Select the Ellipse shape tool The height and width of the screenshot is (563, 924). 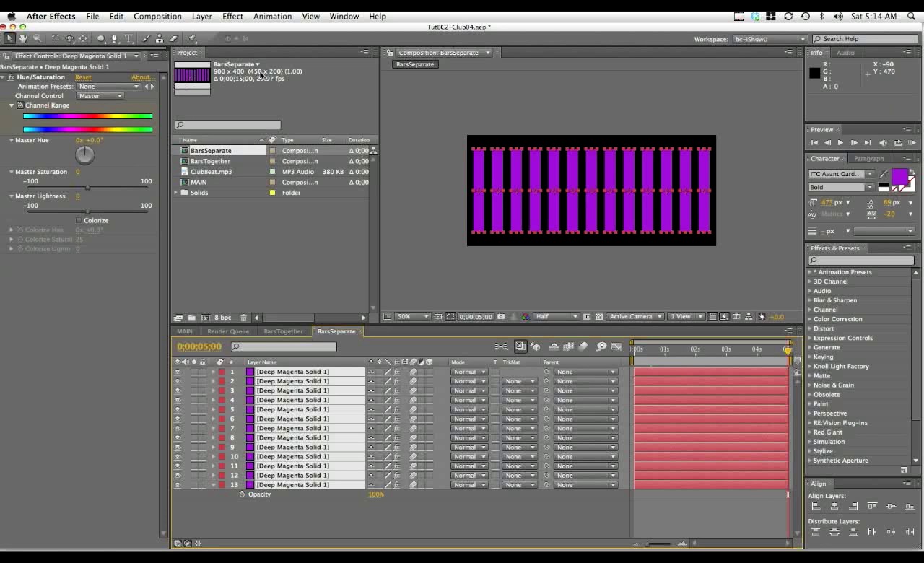(101, 38)
